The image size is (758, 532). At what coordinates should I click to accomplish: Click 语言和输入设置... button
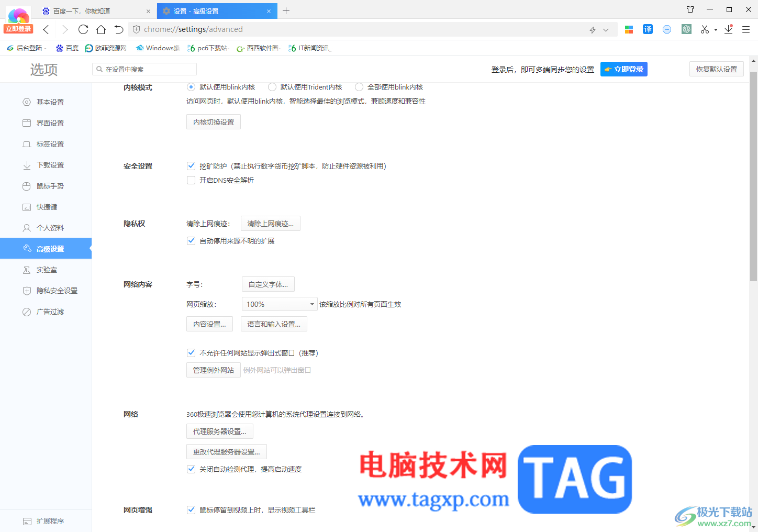tap(274, 324)
